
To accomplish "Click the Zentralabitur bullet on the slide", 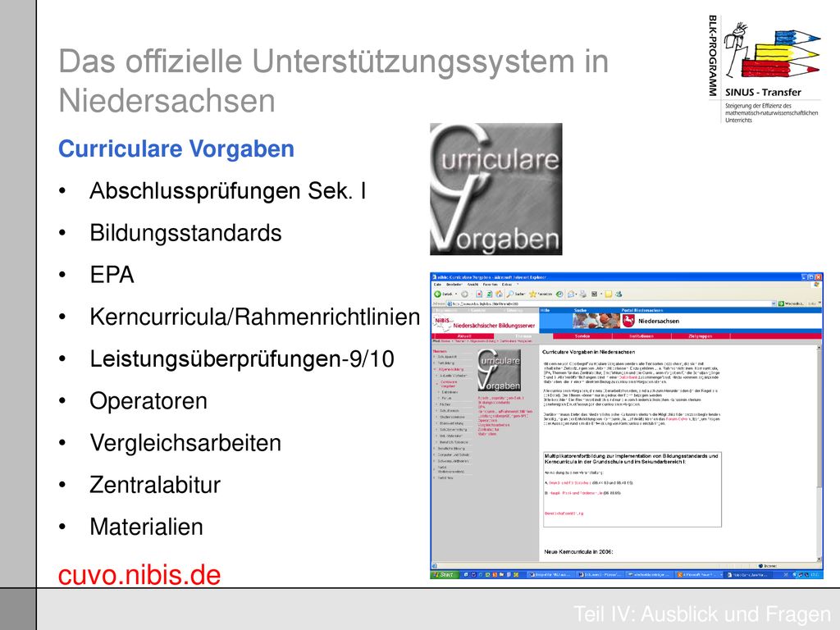I will click(x=155, y=485).
